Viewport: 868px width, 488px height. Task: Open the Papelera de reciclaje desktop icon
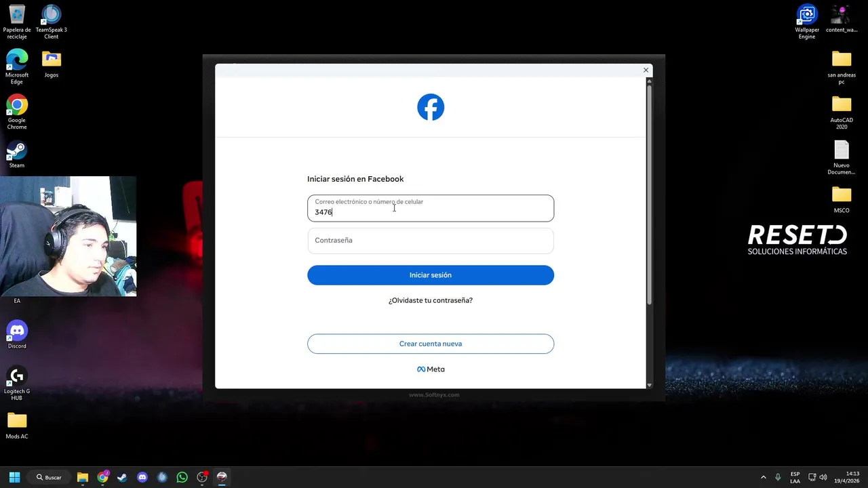click(x=17, y=22)
